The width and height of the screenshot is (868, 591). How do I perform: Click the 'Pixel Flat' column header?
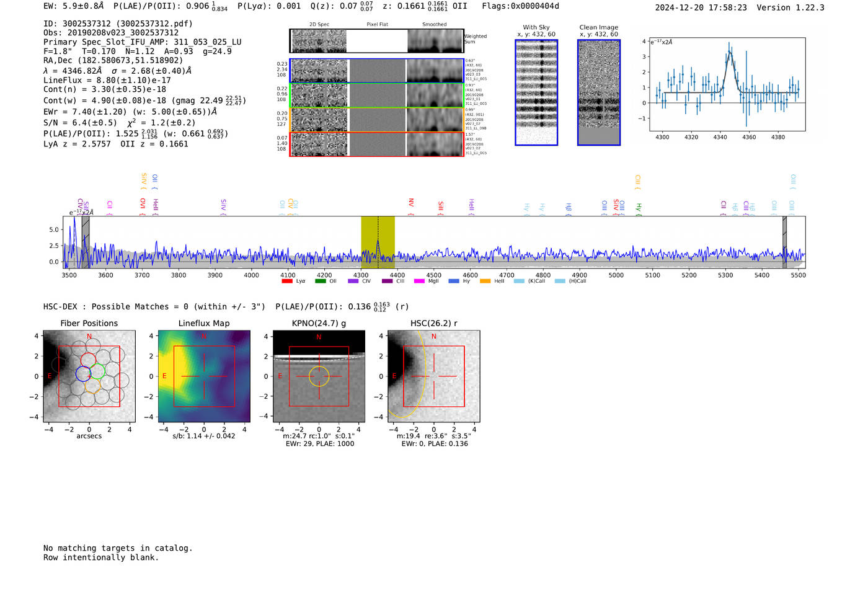coord(377,25)
